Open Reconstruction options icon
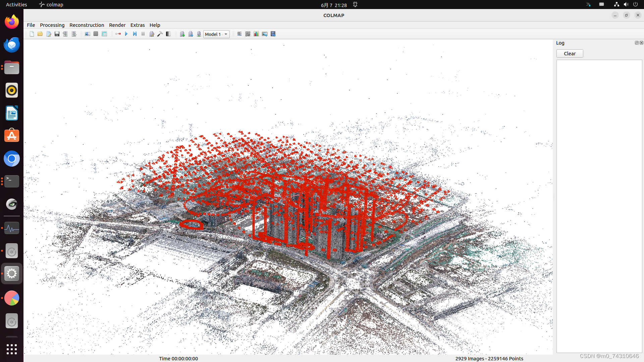The width and height of the screenshot is (644, 362). [x=152, y=34]
